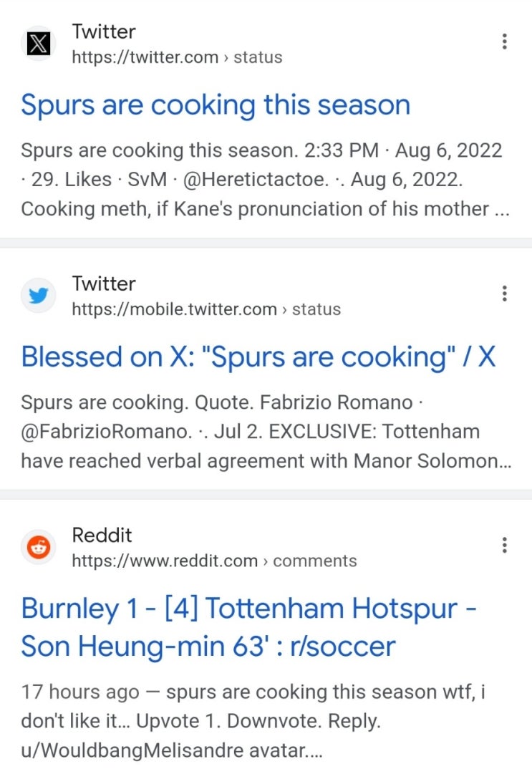Click the second 'Twitter' site name label
This screenshot has height=774, width=532.
coord(104,284)
